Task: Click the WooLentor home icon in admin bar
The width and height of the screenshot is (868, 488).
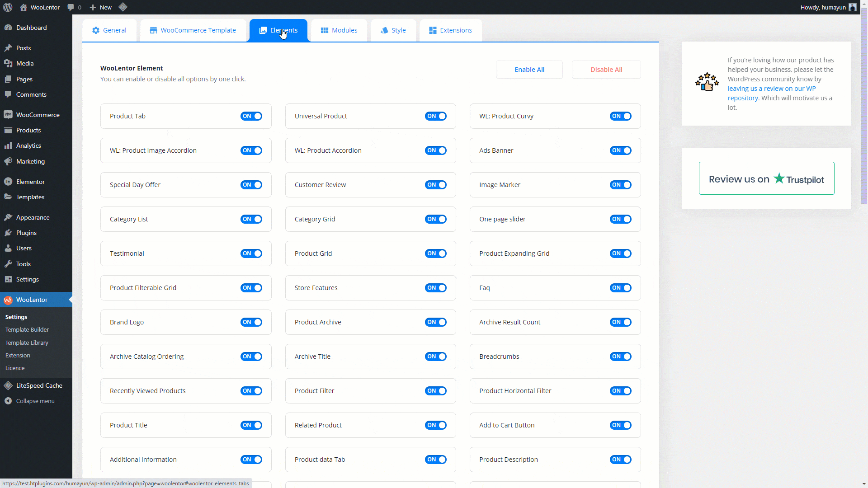Action: pyautogui.click(x=24, y=7)
